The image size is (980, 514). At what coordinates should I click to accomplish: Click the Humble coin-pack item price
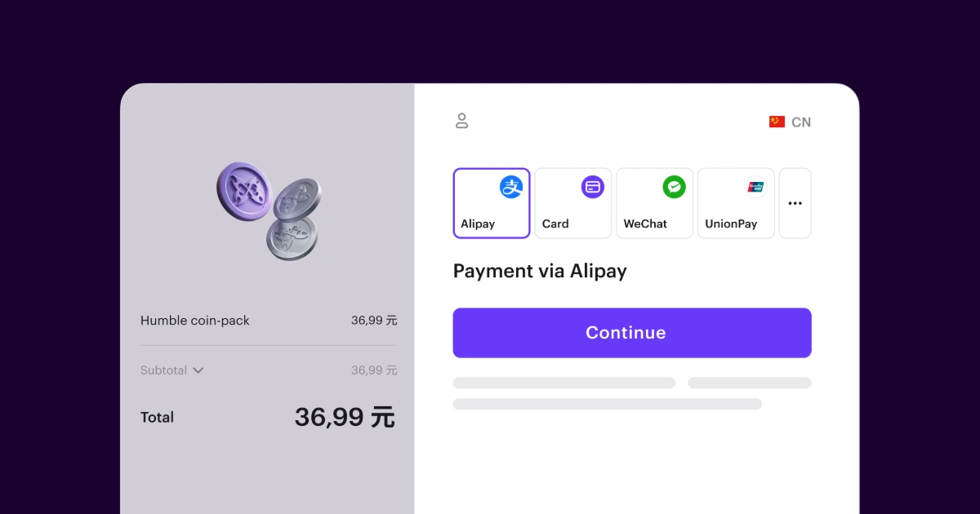(x=374, y=321)
